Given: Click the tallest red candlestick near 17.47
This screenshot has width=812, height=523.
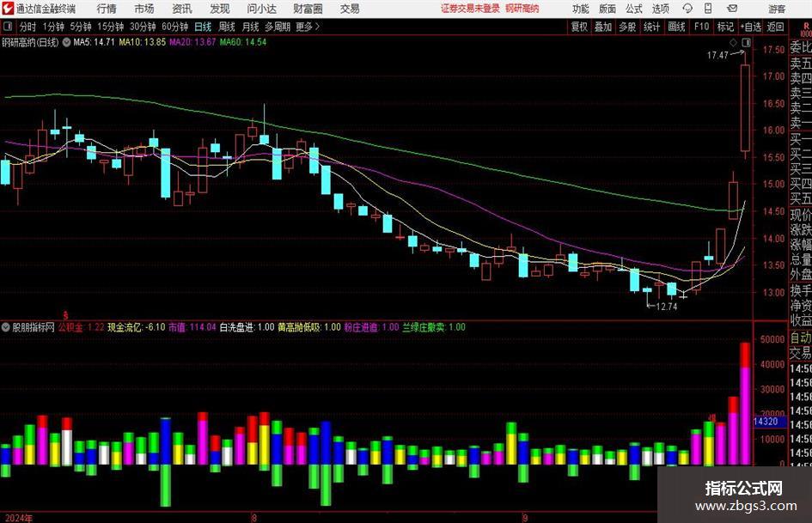Looking at the screenshot, I should (x=746, y=107).
